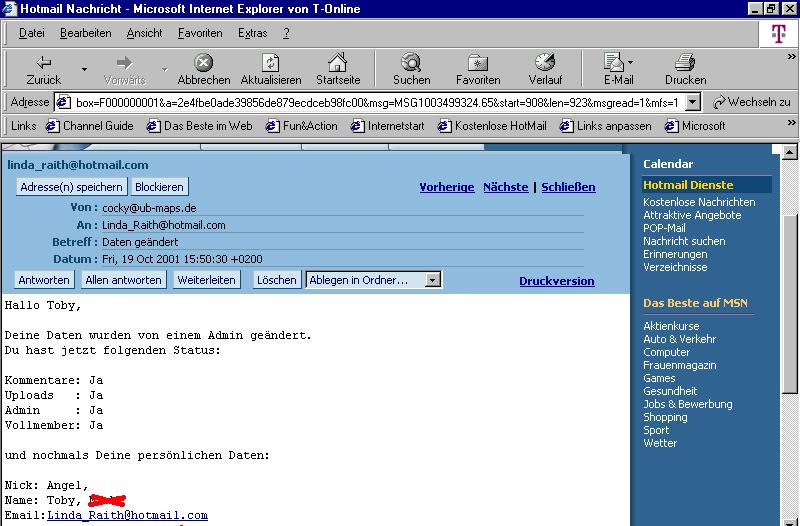Open Links anpassen shortcut

click(606, 126)
